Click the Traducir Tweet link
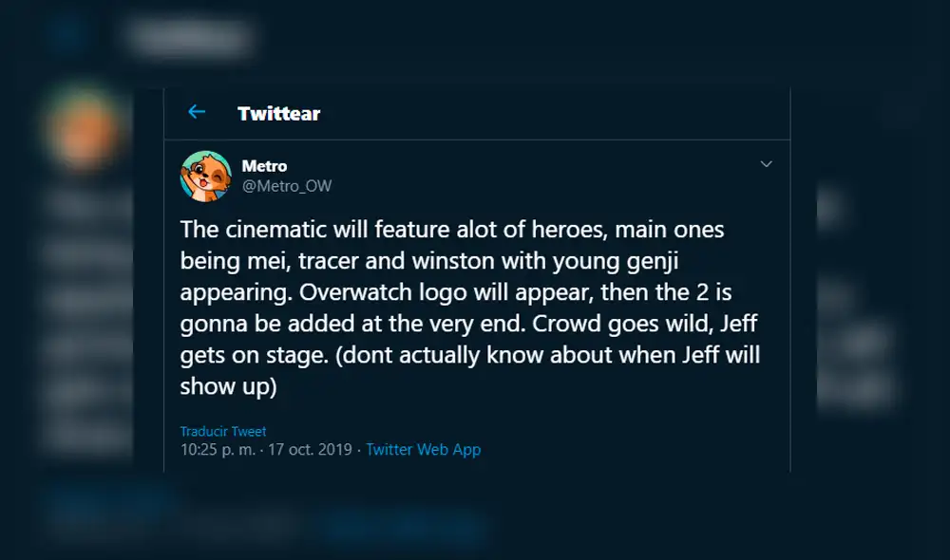This screenshot has height=560, width=950. [x=222, y=430]
